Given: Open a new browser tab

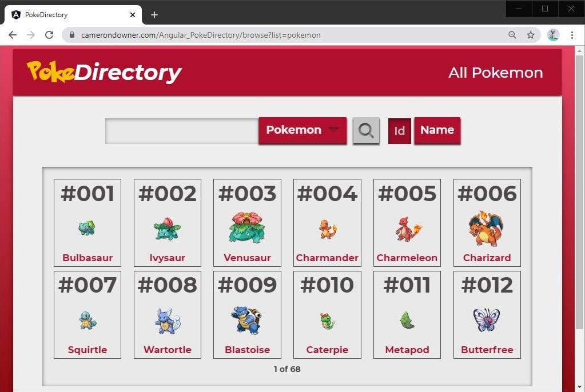Looking at the screenshot, I should pyautogui.click(x=154, y=15).
